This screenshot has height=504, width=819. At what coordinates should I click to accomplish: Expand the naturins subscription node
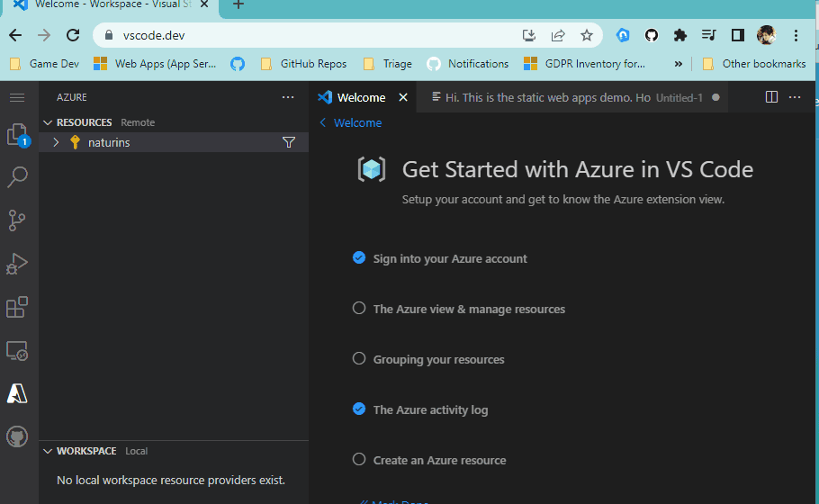tap(56, 142)
